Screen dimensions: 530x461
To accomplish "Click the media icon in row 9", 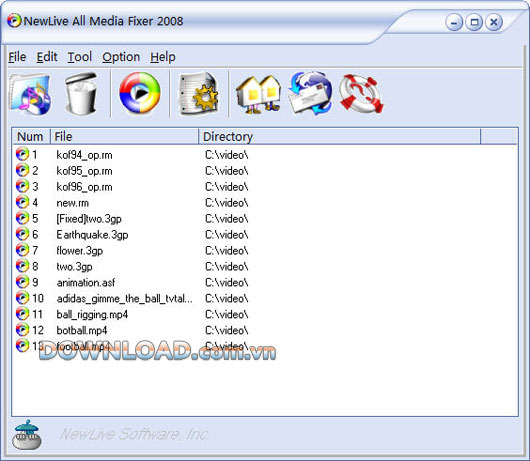I will (x=22, y=282).
